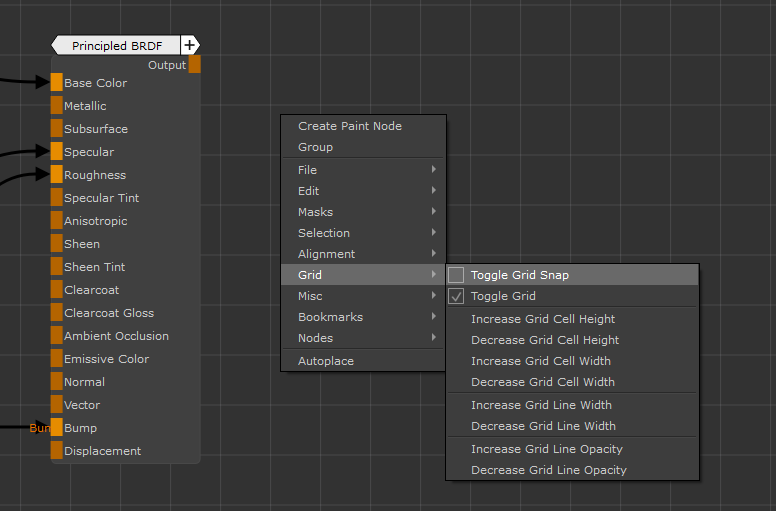Click Increase Grid Line Opacity
Image resolution: width=776 pixels, height=511 pixels.
pos(547,449)
